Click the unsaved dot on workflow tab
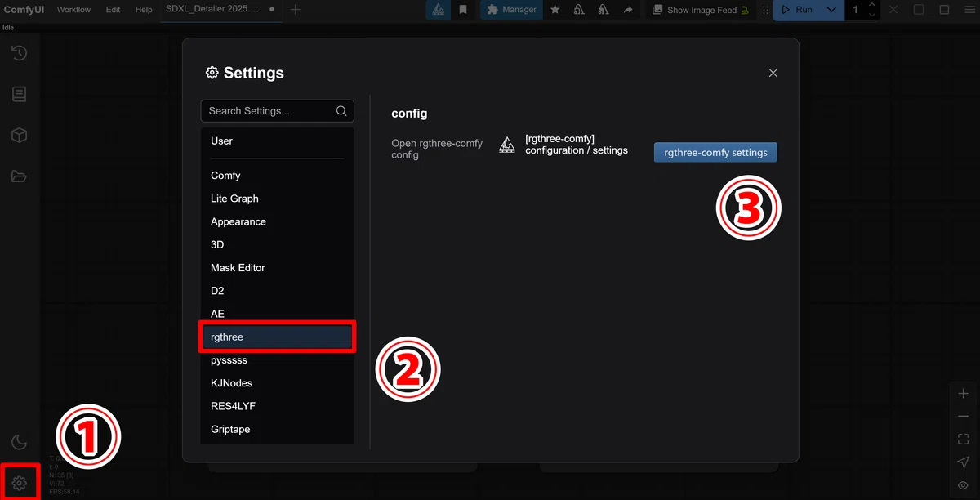Viewport: 980px width, 500px height. [271, 10]
